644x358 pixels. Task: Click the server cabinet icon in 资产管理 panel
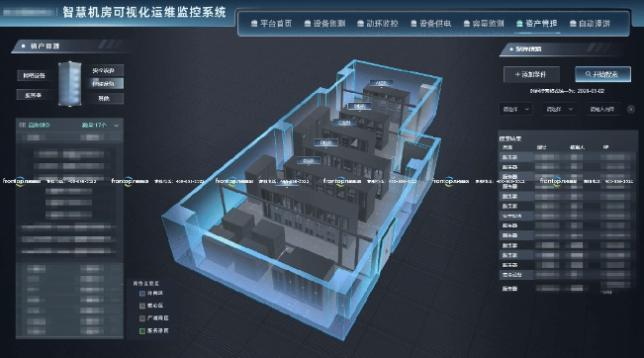70,84
